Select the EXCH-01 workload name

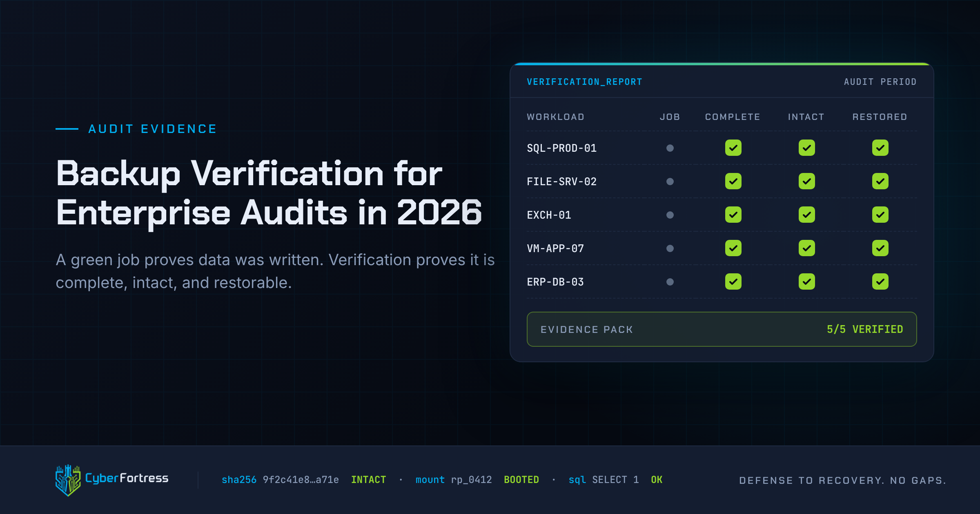click(549, 215)
